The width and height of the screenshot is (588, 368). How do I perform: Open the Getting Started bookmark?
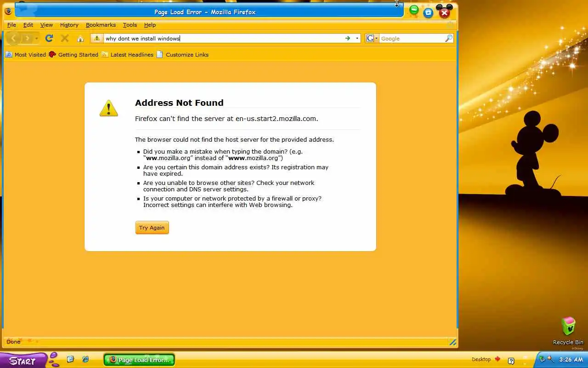point(73,54)
